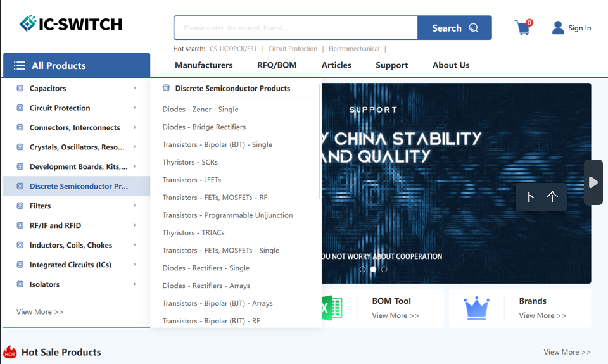This screenshot has height=364, width=608.
Task: Open Diodes - Bridge Rectifiers link
Action: tap(204, 127)
